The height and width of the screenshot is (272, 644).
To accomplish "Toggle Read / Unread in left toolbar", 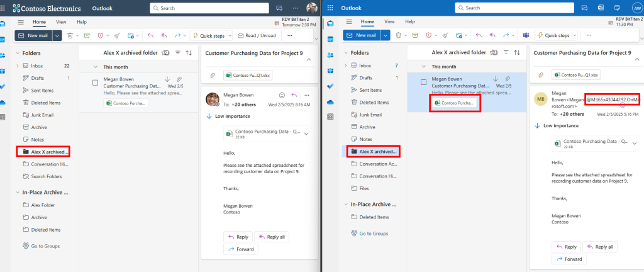I will pos(257,36).
